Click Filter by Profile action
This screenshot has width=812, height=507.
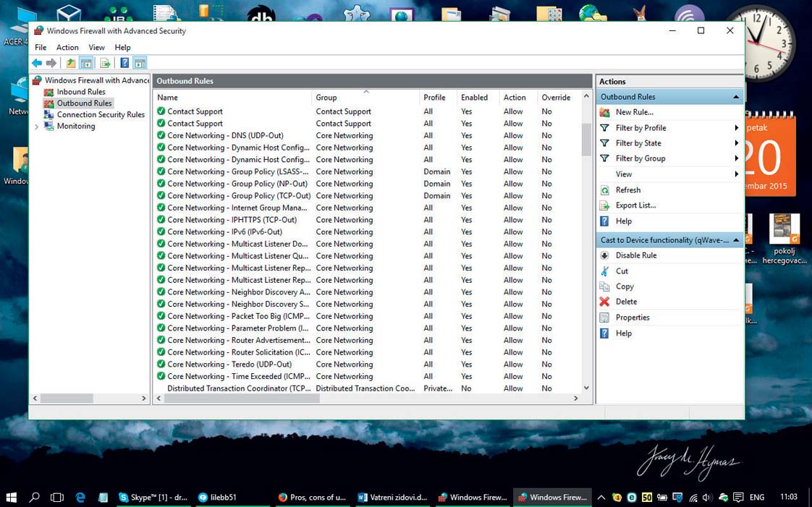pos(640,128)
